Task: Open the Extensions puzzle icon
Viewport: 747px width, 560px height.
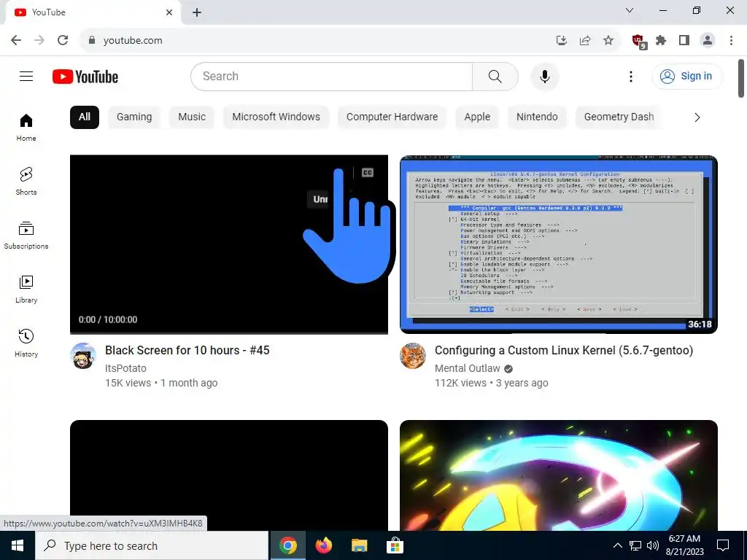Action: tap(661, 41)
